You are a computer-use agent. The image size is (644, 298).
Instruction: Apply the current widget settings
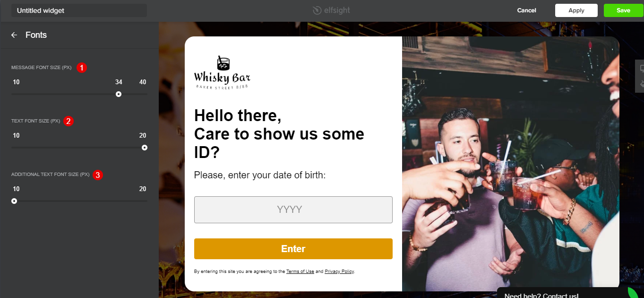point(576,10)
